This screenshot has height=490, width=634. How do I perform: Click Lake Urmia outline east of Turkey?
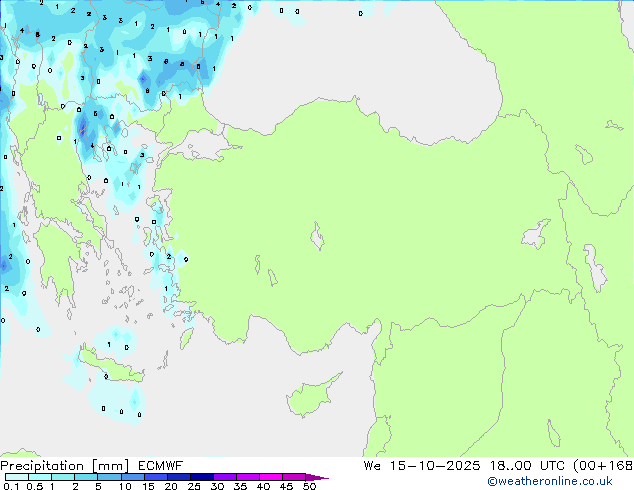pyautogui.click(x=595, y=267)
